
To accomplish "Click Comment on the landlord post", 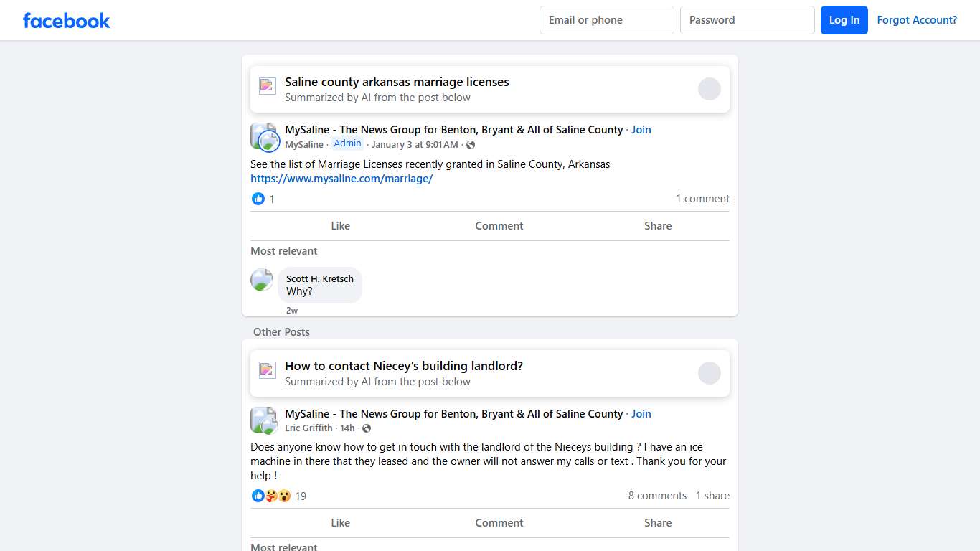I will pyautogui.click(x=499, y=522).
